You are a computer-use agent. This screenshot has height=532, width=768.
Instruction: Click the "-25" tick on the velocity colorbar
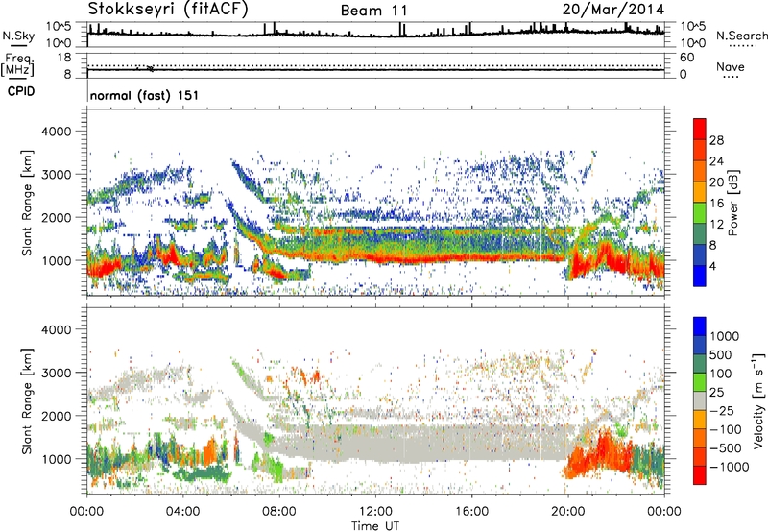(723, 410)
